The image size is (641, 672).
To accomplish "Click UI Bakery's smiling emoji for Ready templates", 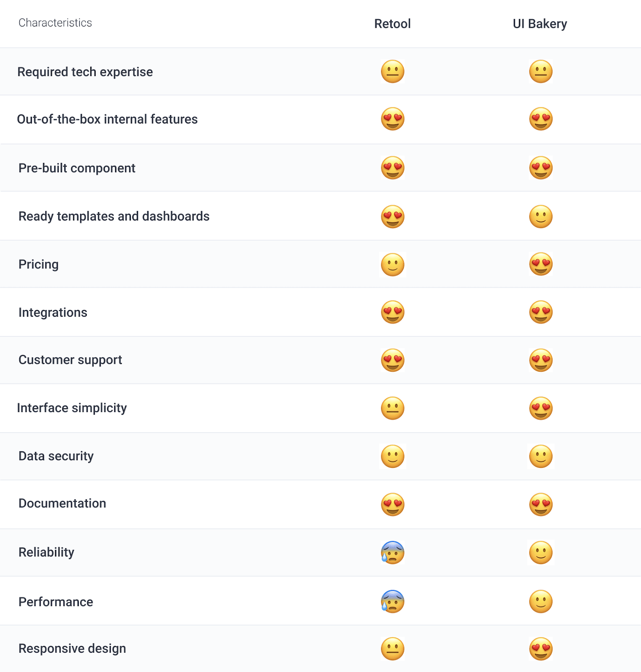I will [541, 216].
